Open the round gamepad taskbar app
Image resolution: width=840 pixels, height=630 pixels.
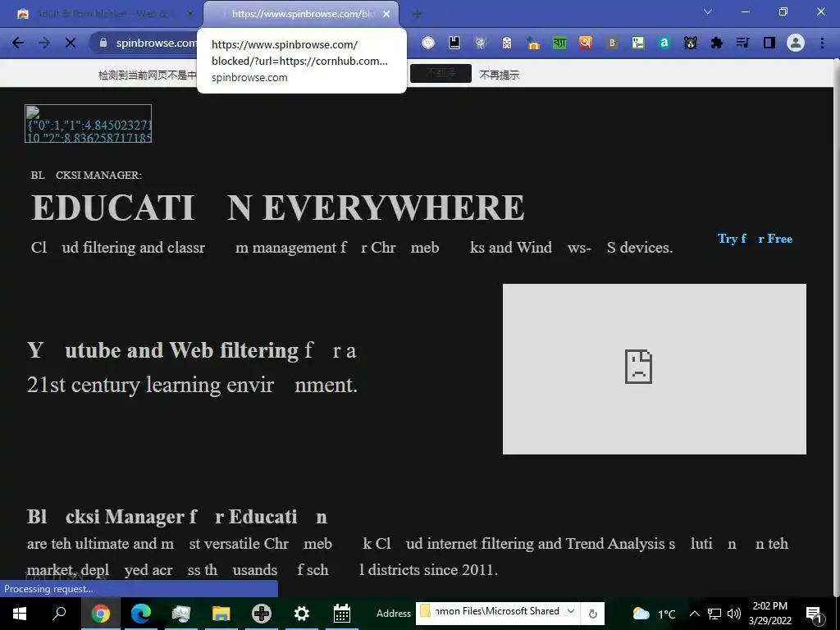[x=262, y=614]
